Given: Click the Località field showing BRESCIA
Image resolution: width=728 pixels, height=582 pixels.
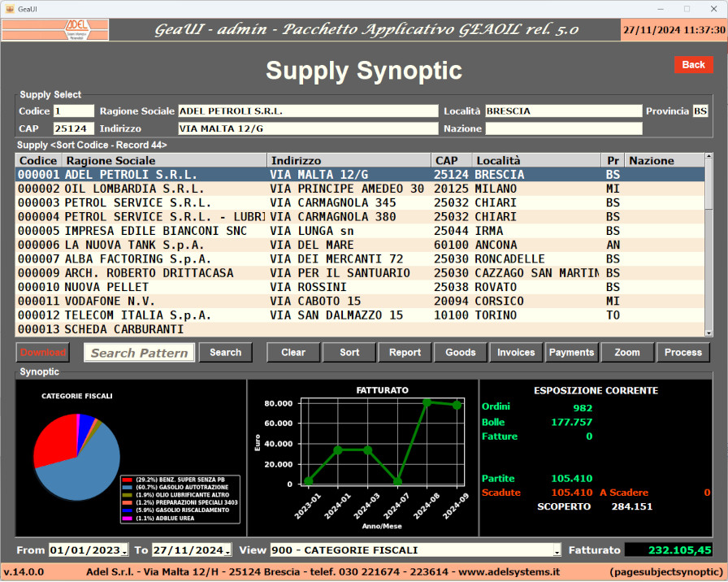Looking at the screenshot, I should (x=564, y=111).
